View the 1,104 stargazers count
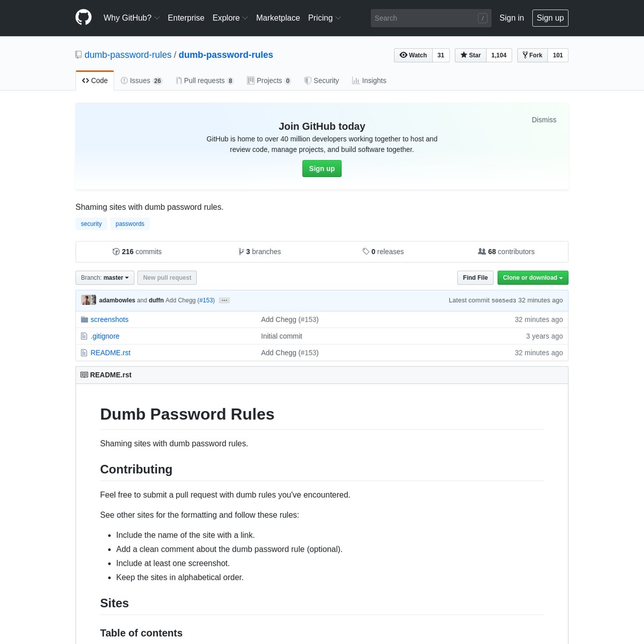This screenshot has width=644, height=644. [x=499, y=55]
